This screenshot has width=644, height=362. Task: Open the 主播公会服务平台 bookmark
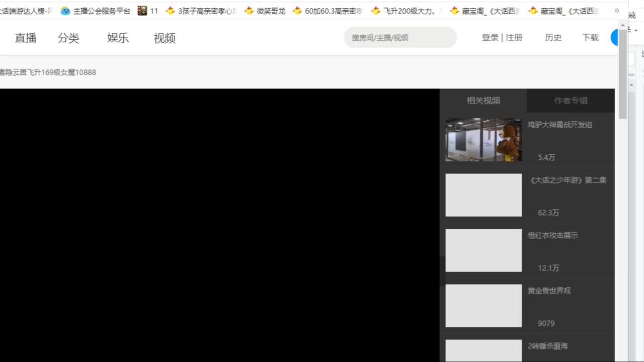click(x=95, y=11)
